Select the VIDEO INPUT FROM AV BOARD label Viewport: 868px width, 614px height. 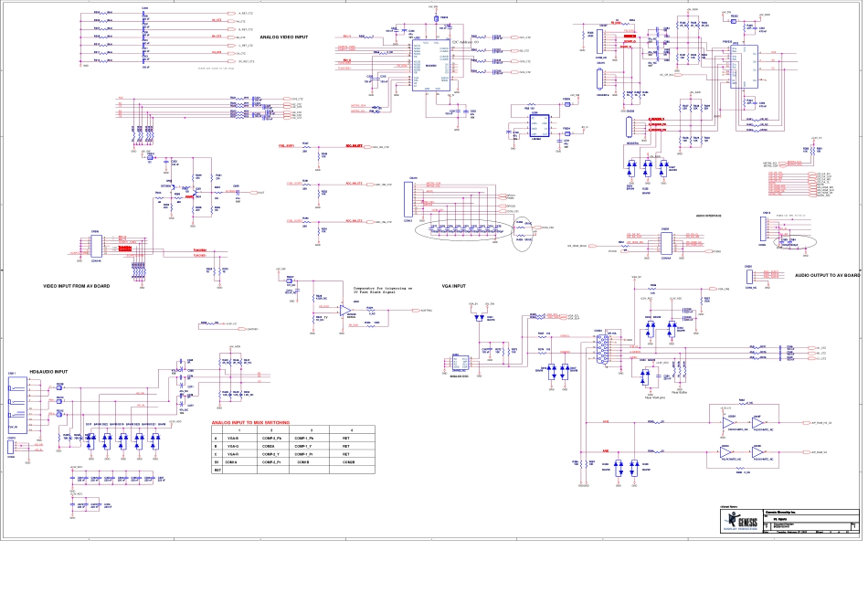(77, 286)
